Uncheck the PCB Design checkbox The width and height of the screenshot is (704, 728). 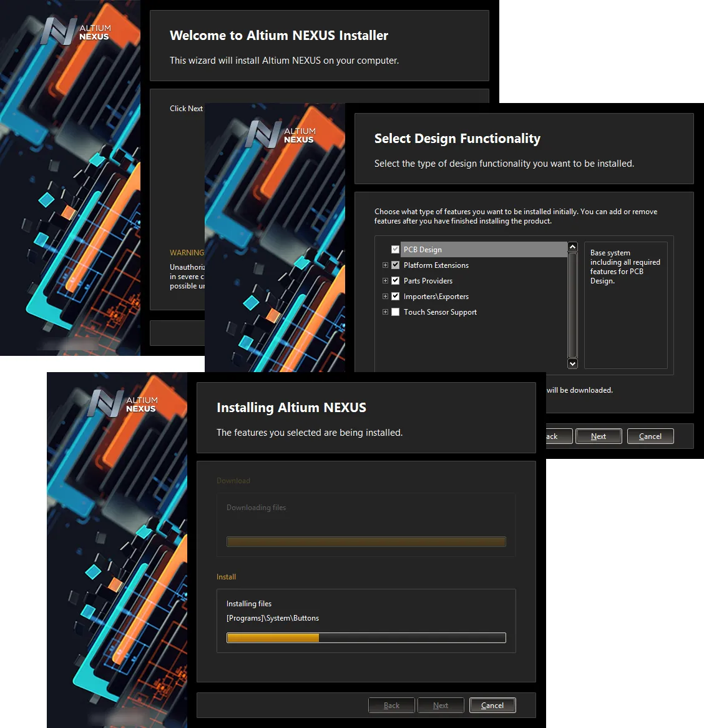[x=396, y=249]
